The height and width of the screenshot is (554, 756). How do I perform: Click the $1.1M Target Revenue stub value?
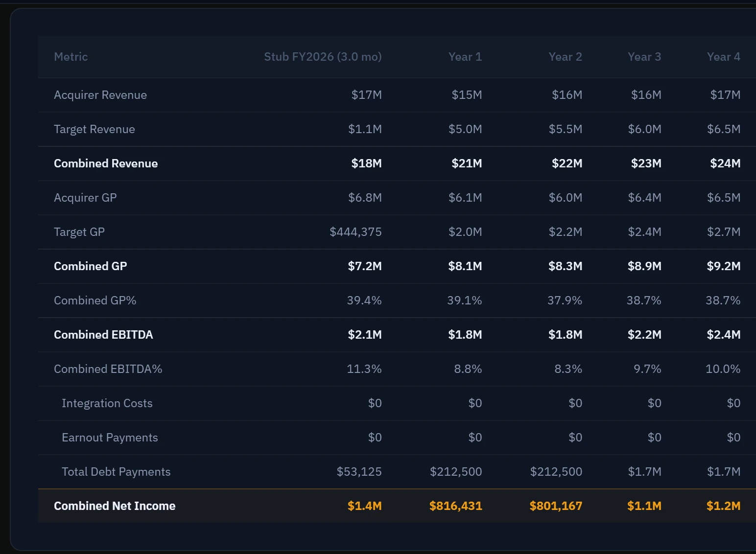coord(365,129)
